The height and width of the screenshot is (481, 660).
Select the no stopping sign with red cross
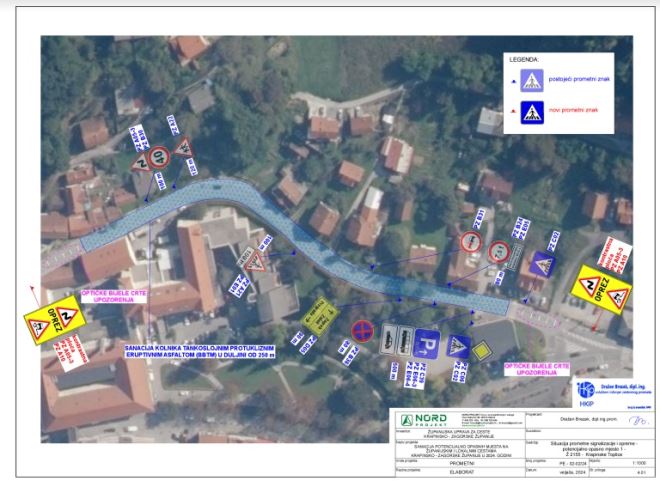click(362, 331)
